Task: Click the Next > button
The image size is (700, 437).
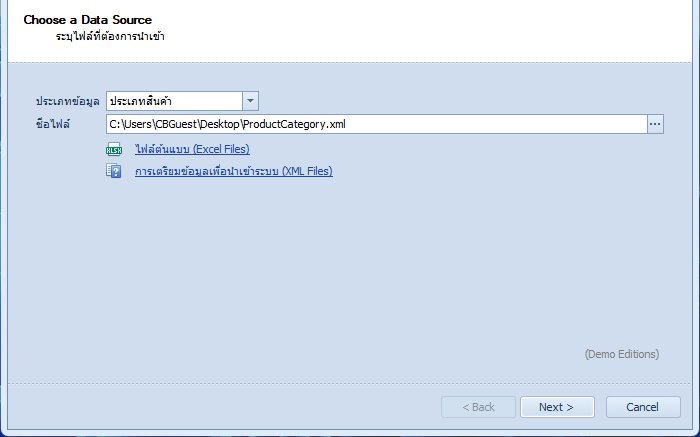Action: 557,407
